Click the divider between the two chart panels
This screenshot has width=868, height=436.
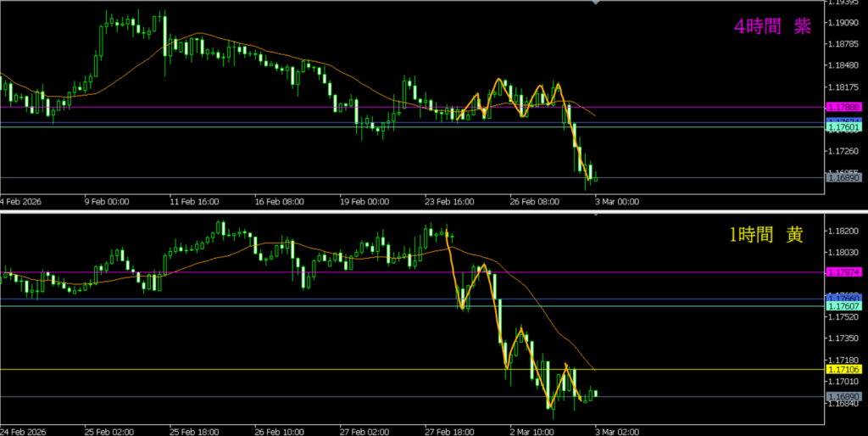[424, 210]
